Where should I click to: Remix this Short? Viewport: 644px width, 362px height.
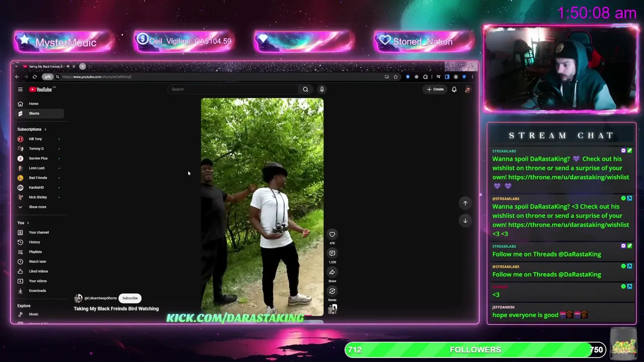[332, 291]
